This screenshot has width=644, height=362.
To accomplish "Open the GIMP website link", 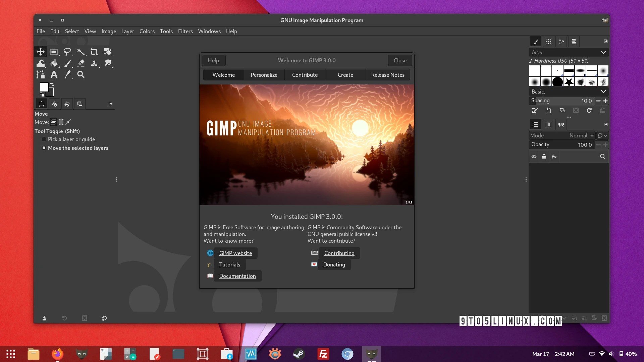I will (x=235, y=253).
